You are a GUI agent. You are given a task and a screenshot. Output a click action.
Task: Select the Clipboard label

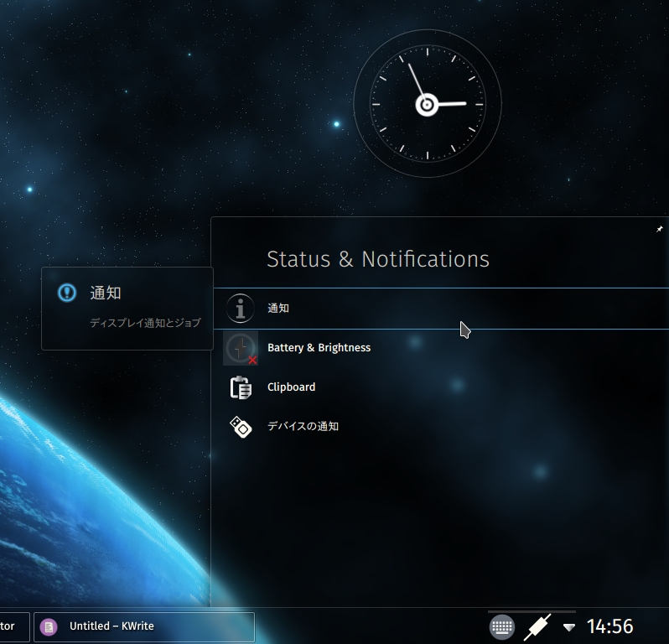(291, 387)
